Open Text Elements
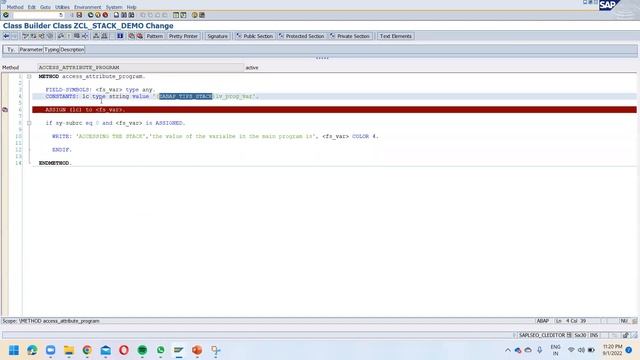 pos(395,36)
